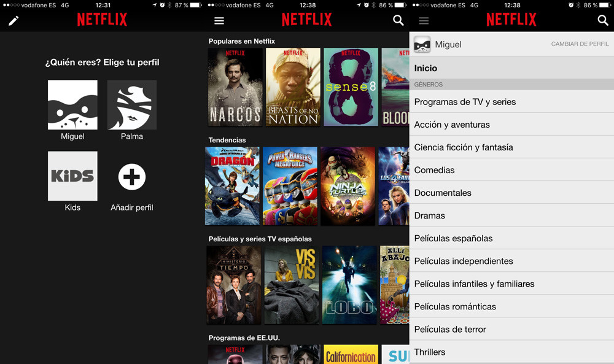
Task: Open Beasts of No Nation poster
Action: coord(293,87)
